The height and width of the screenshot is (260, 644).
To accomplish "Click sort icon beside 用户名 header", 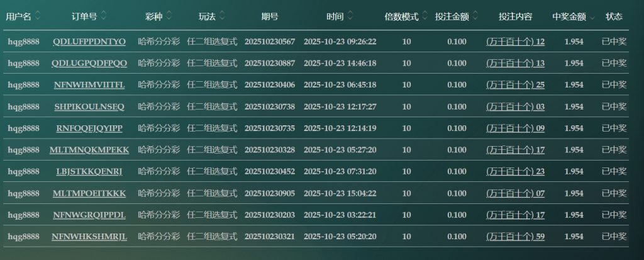I will point(38,15).
